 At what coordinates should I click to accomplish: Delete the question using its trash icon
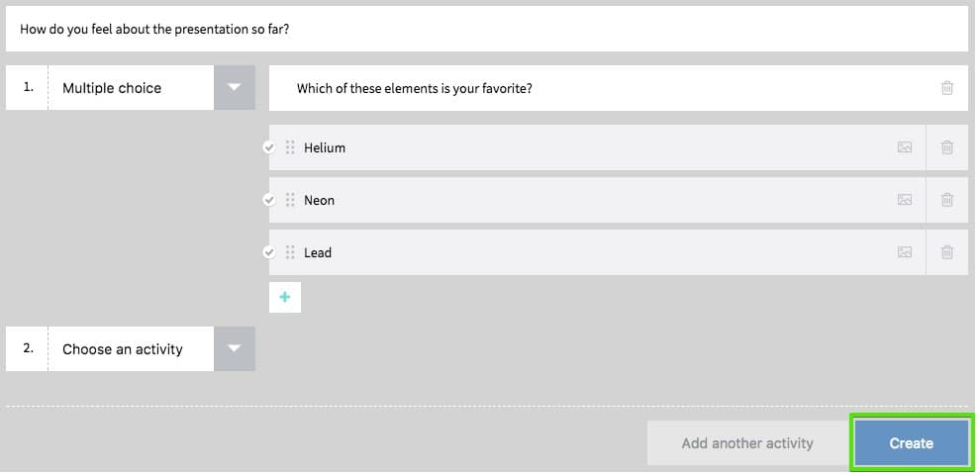coord(947,88)
